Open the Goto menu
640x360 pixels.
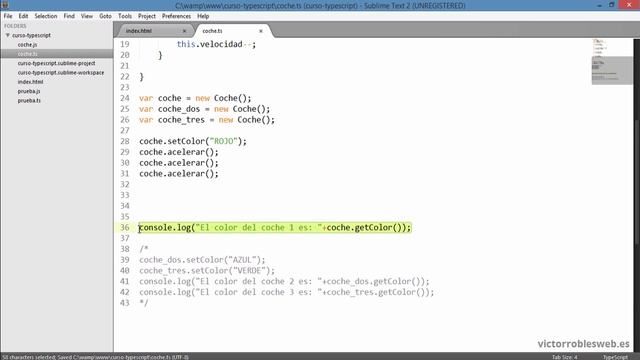pyautogui.click(x=105, y=16)
